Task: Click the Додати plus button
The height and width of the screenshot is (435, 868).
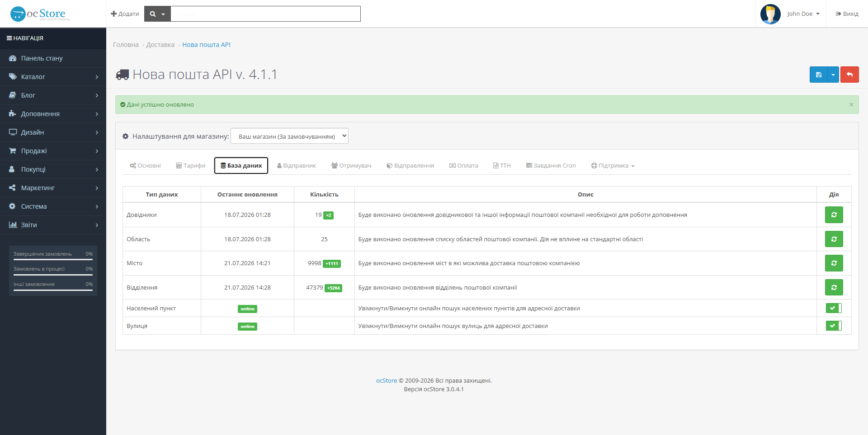Action: [125, 14]
